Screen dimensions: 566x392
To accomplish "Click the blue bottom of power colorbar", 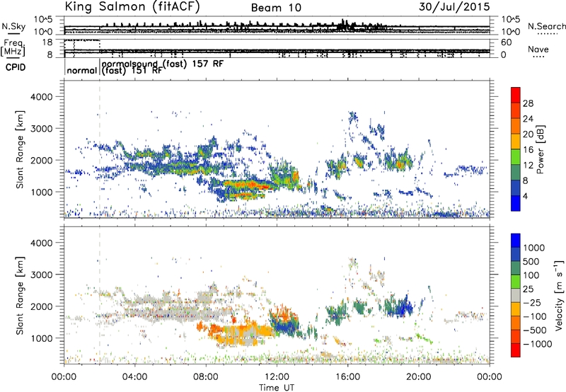I will [516, 203].
